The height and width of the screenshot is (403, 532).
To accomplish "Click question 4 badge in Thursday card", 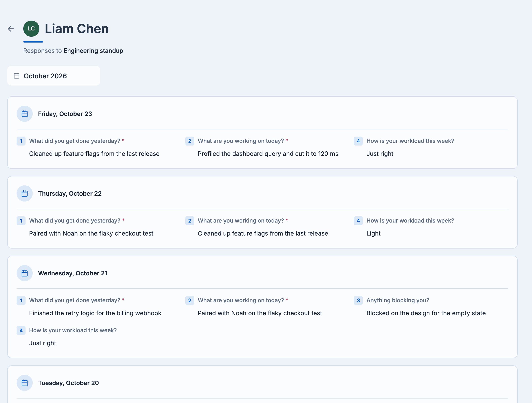I will 358,221.
